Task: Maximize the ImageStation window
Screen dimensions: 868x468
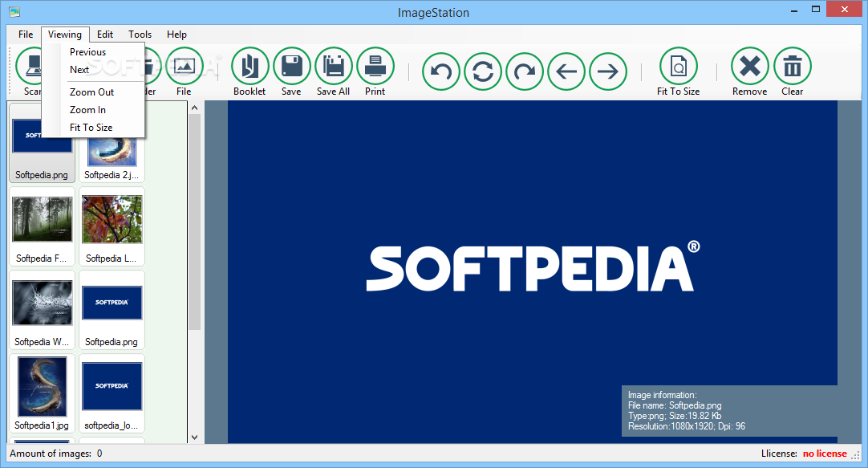Action: pyautogui.click(x=815, y=10)
